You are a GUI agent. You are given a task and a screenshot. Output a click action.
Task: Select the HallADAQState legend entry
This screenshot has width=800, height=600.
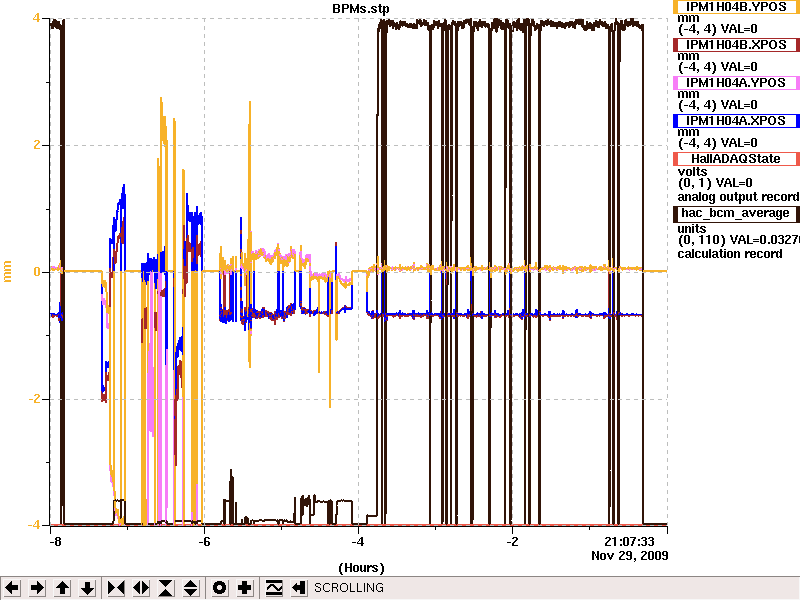point(736,159)
